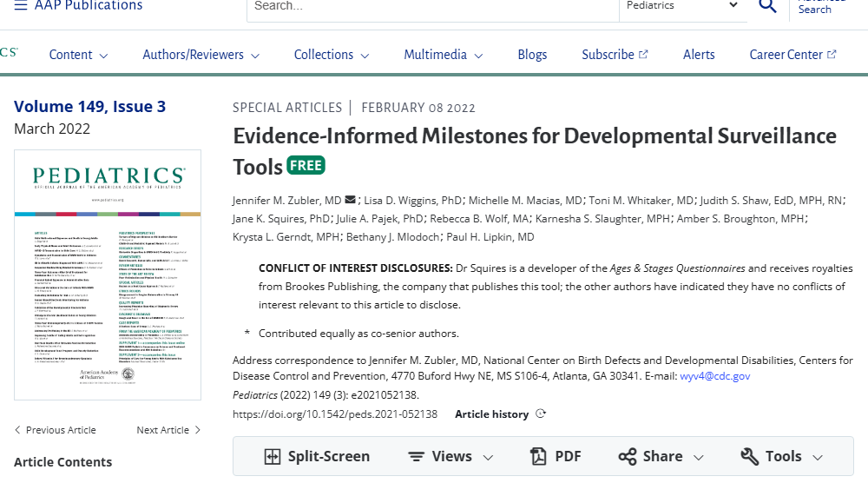The image size is (868, 483).
Task: Click the wyv4@cdc.gov email link
Action: point(714,376)
